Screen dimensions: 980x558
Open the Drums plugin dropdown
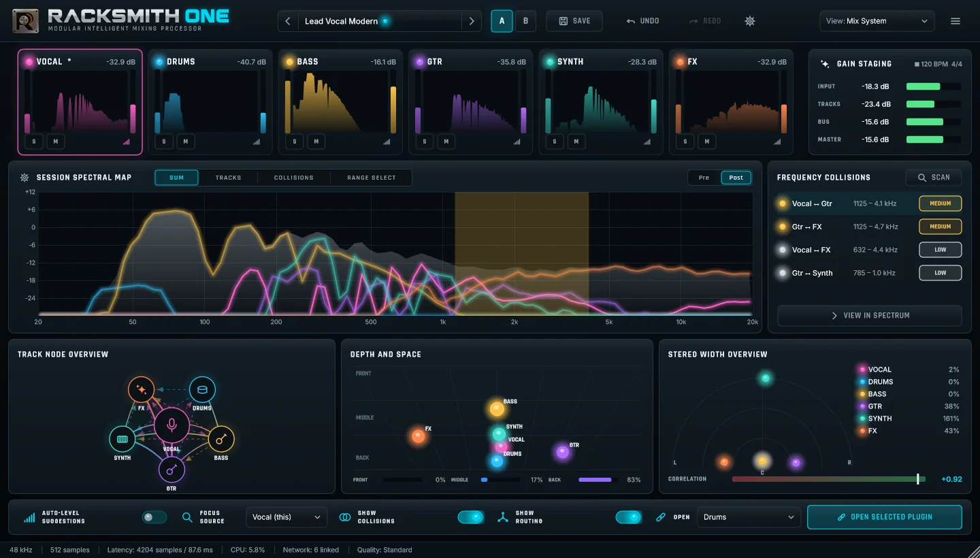(x=749, y=517)
